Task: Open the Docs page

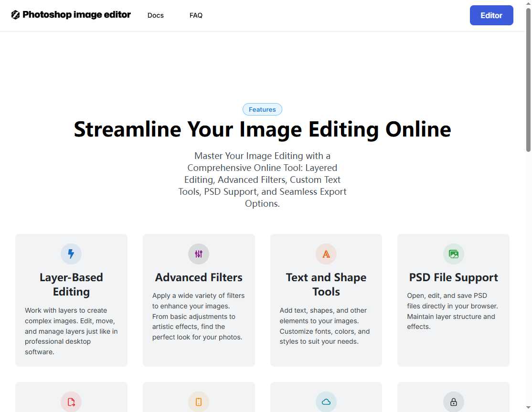Action: click(155, 15)
